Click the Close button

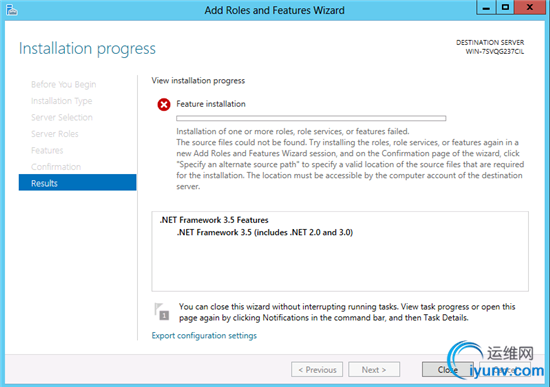tap(448, 369)
